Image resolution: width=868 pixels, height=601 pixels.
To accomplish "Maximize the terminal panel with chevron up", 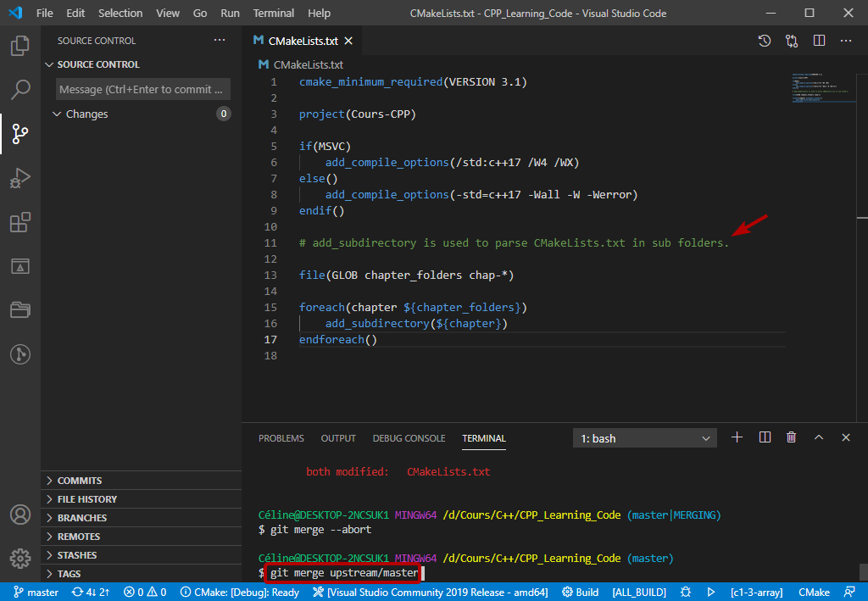I will [x=819, y=437].
